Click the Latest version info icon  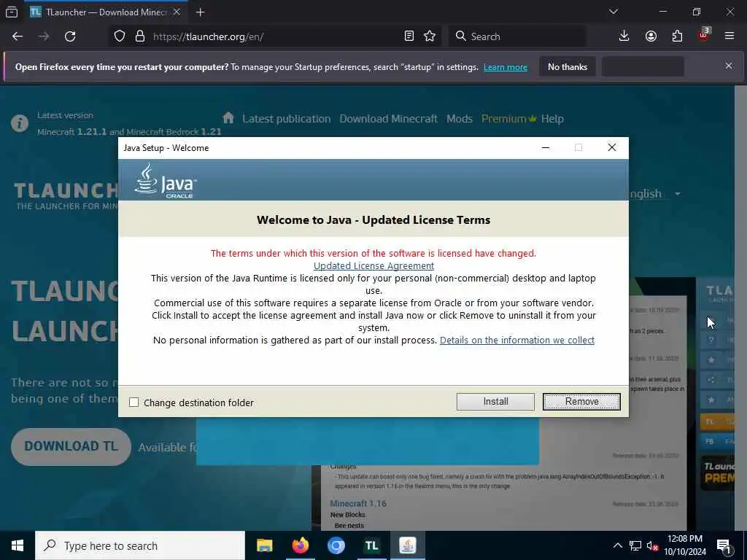(x=20, y=123)
